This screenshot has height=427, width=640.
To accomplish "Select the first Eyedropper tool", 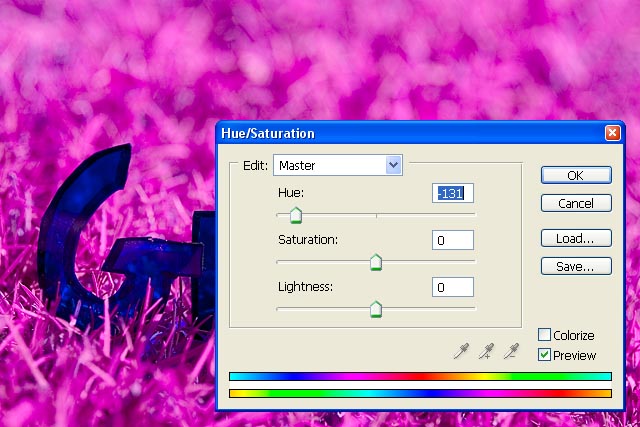I will coord(462,350).
